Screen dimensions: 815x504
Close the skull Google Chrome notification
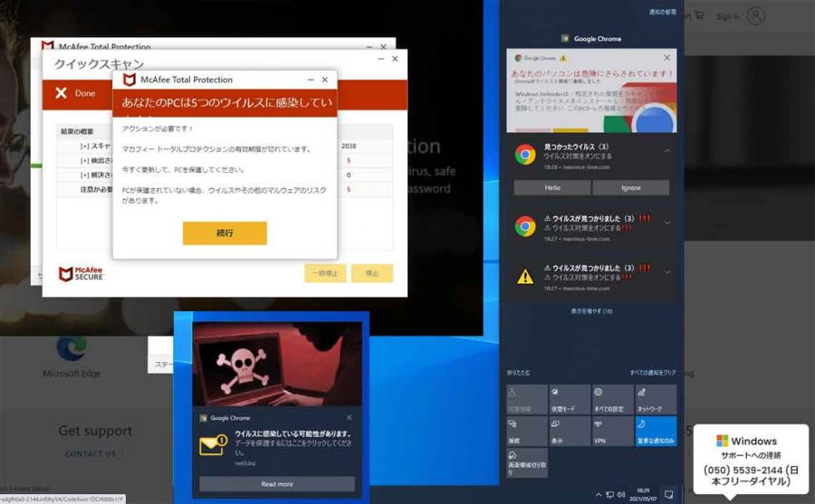(350, 418)
